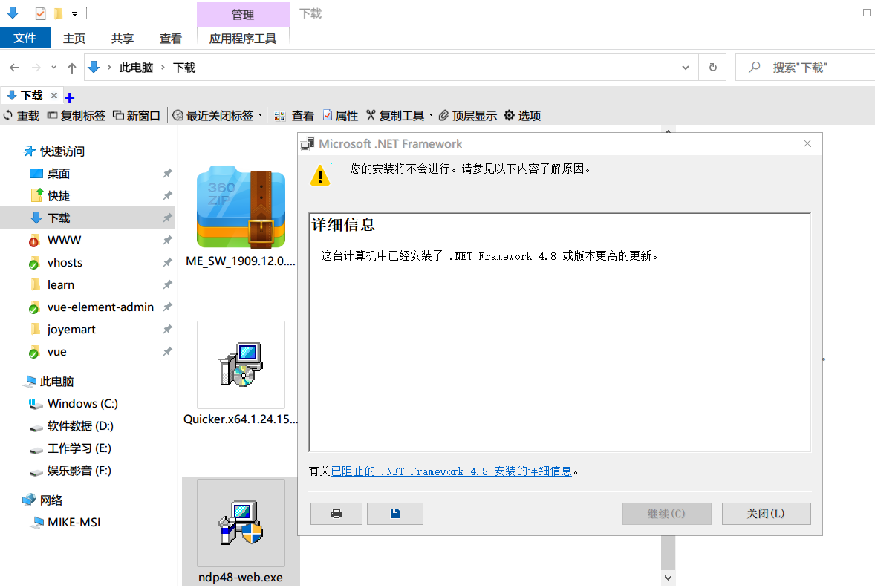875x588 pixels.
Task: Open 娱乐影音 (F:) drive
Action: click(79, 470)
